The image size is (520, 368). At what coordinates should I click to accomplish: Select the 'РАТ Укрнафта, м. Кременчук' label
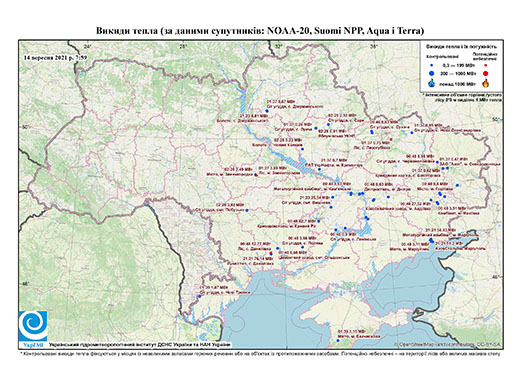click(334, 165)
